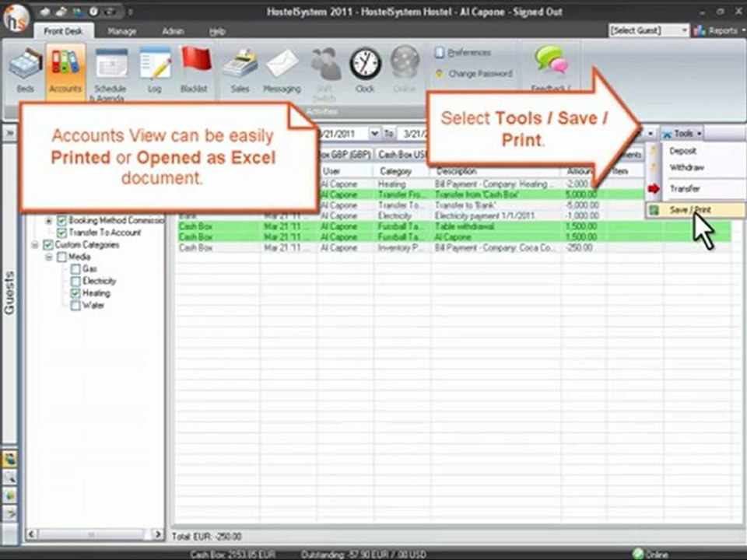Open the Sales cash register icon
747x560 pixels.
click(240, 63)
